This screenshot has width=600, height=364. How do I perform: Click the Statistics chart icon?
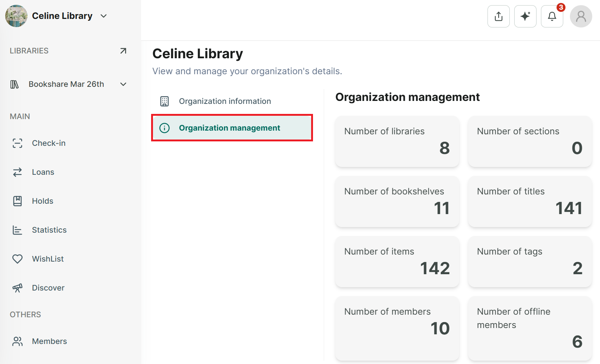(x=17, y=230)
